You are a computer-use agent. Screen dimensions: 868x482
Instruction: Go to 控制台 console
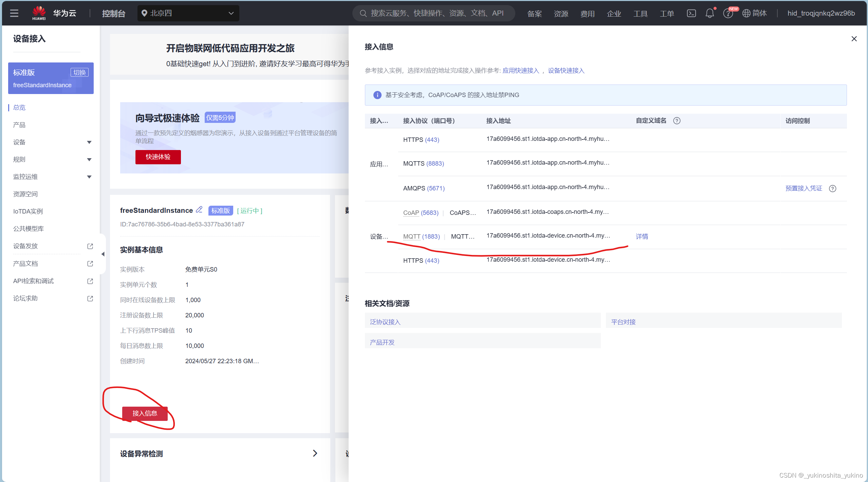click(114, 13)
